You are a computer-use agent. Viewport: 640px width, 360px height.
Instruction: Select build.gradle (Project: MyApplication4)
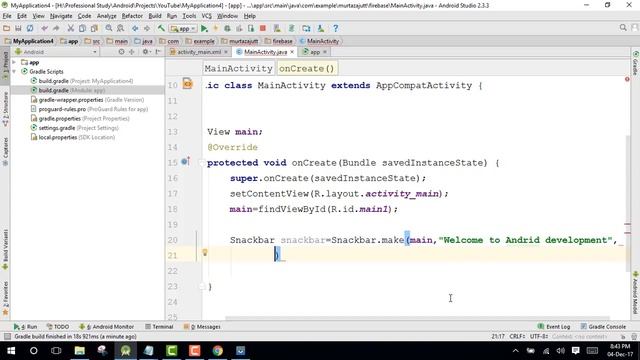pyautogui.click(x=82, y=81)
